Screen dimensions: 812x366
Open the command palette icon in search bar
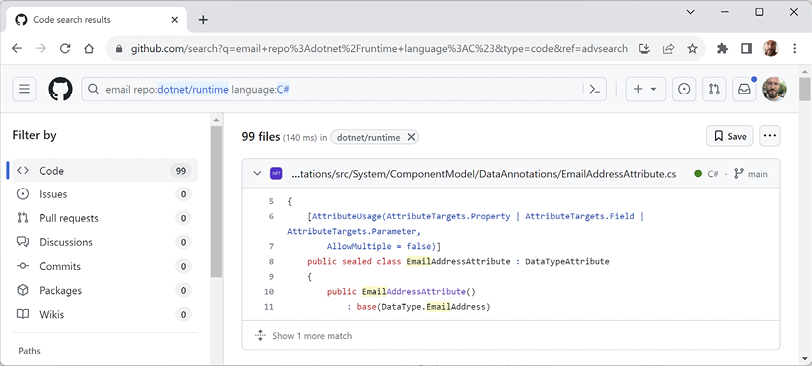click(595, 90)
